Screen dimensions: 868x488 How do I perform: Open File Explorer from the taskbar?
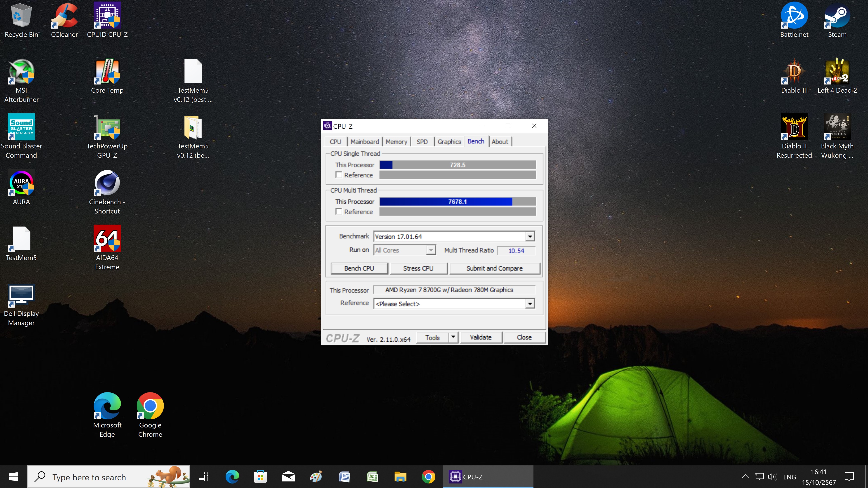tap(400, 477)
